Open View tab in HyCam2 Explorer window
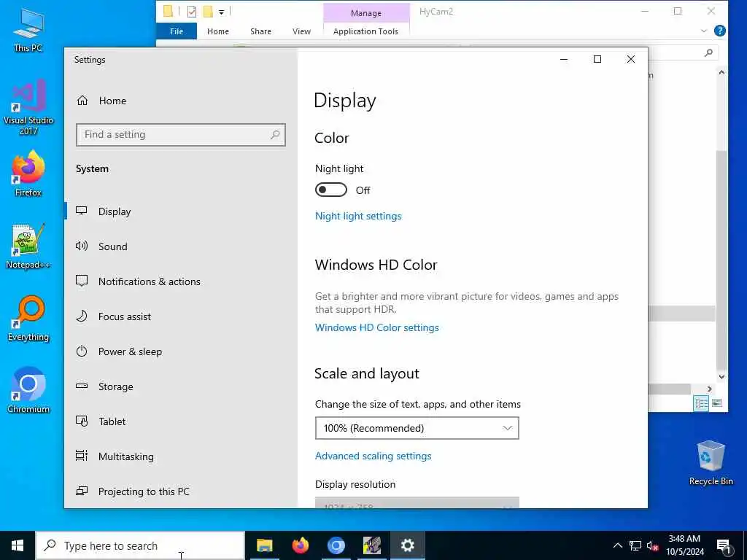This screenshot has height=560, width=747. click(x=301, y=31)
